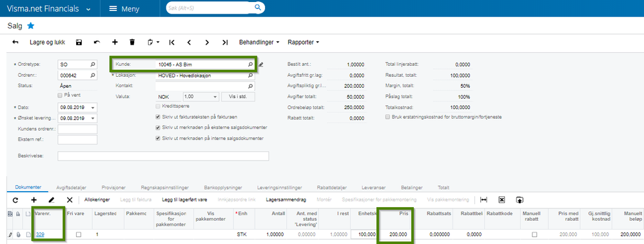Switch to the Bankopplysninger tab
This screenshot has width=644, height=244.
(223, 188)
